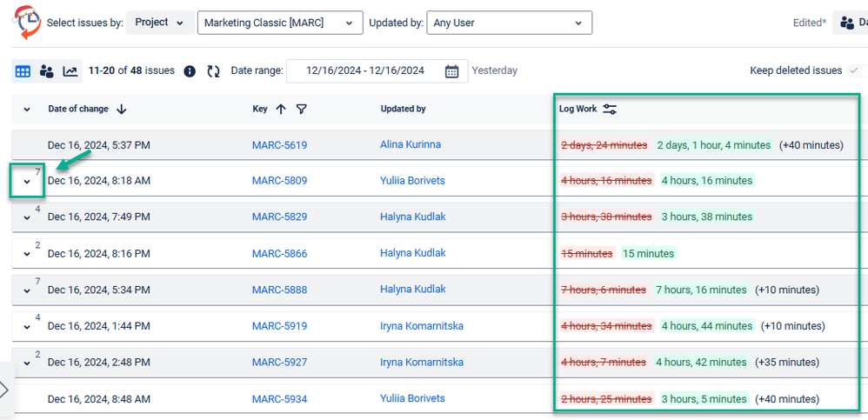
Task: Sort Key column ascending arrow
Action: pyautogui.click(x=281, y=110)
